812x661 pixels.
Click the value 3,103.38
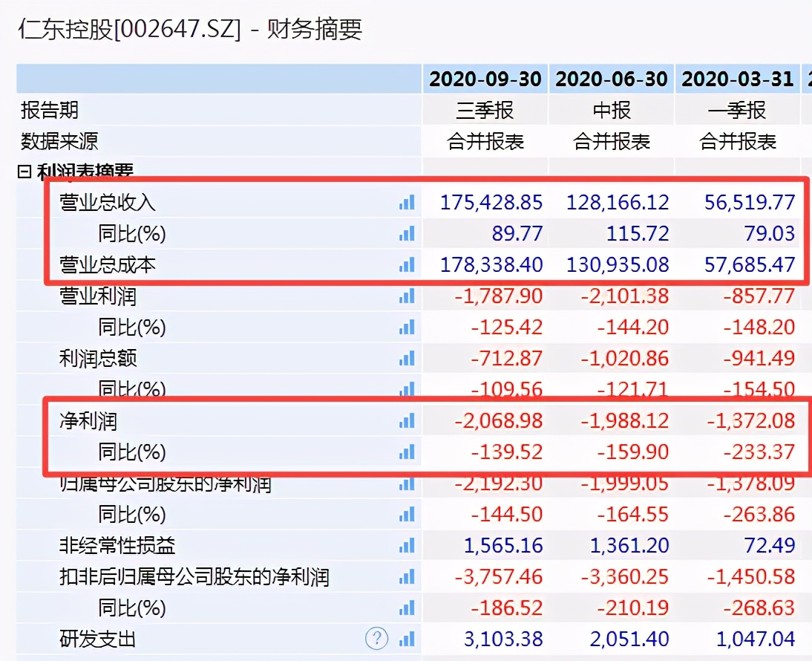pos(503,639)
